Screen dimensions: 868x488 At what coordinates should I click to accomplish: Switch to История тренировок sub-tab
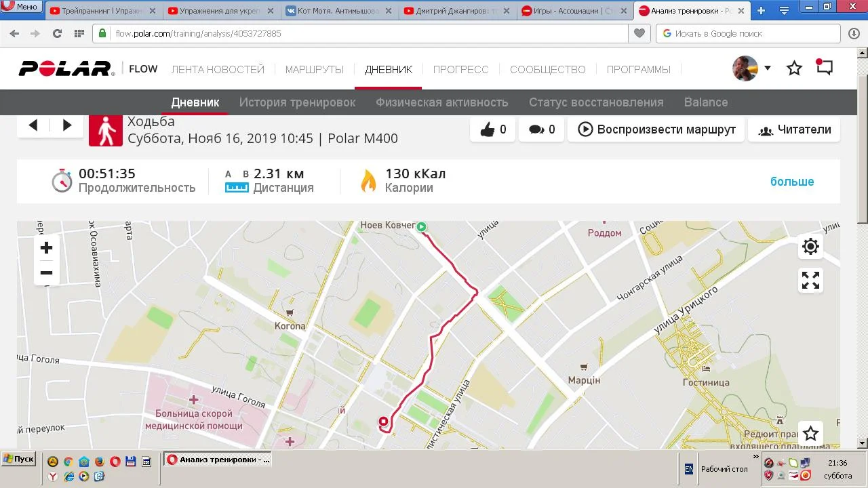[298, 102]
